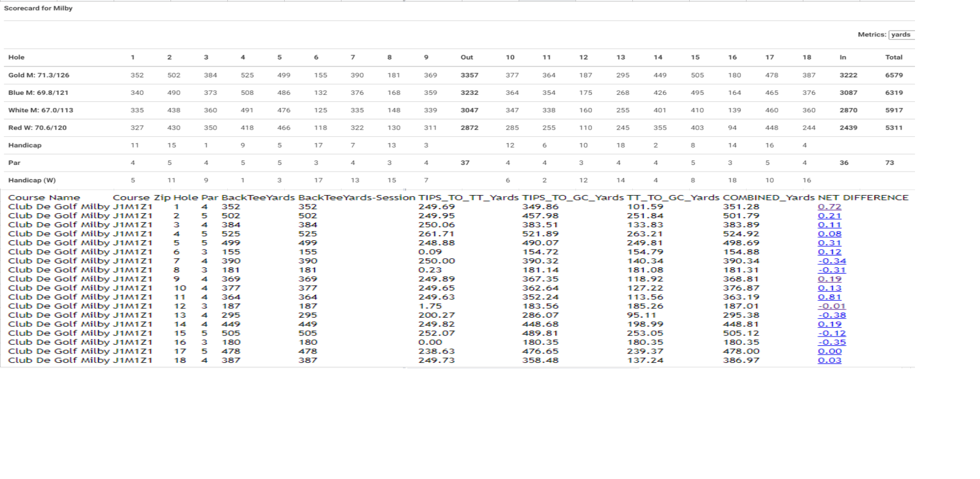The height and width of the screenshot is (479, 980).
Task: Open the 0.03 net difference link
Action: tap(829, 360)
